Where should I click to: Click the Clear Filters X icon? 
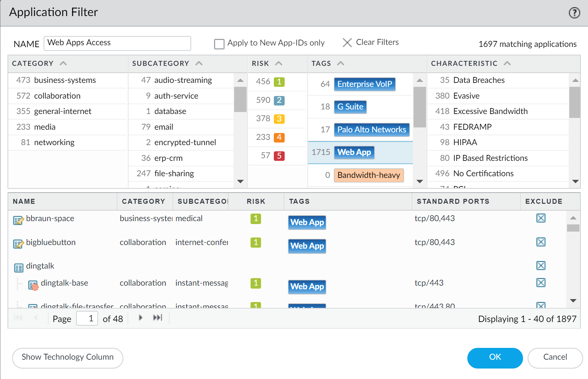click(x=347, y=43)
